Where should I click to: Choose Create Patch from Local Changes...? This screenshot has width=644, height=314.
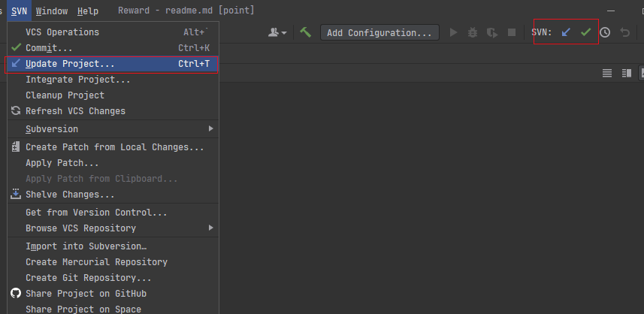coord(113,147)
